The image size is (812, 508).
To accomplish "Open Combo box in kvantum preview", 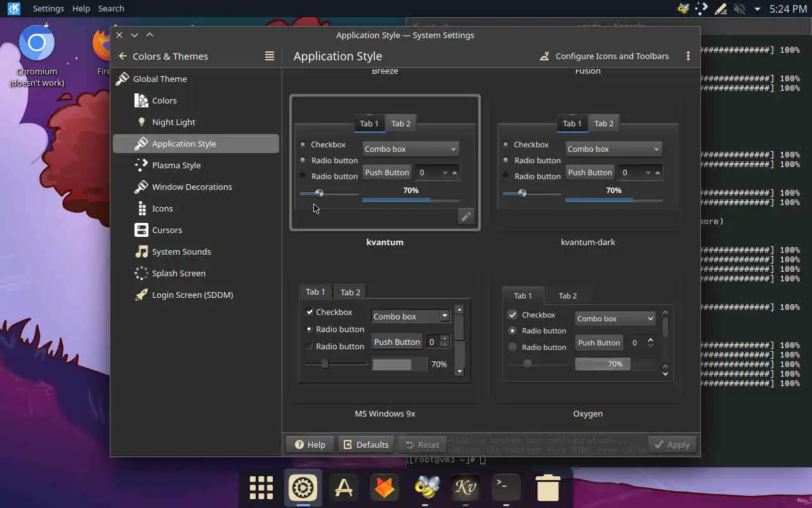I will (410, 149).
